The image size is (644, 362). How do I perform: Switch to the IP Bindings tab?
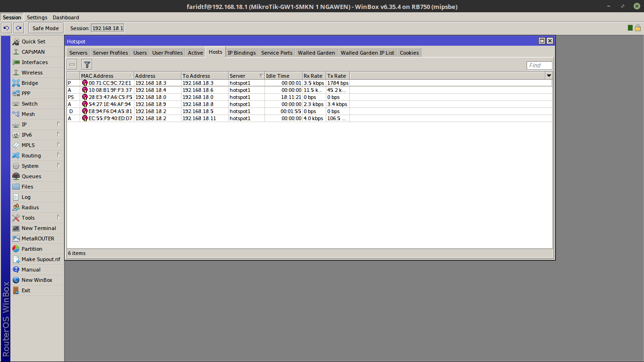(x=242, y=53)
